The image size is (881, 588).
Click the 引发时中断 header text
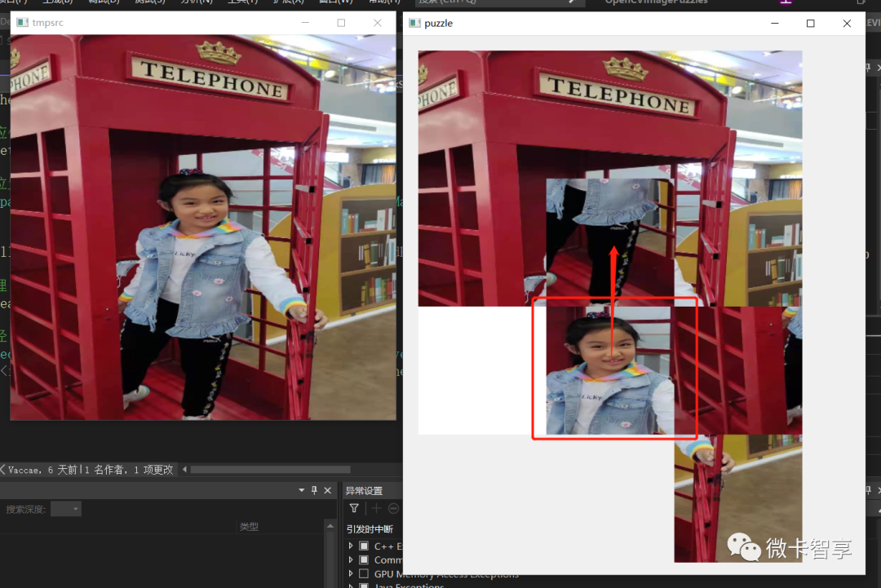(x=369, y=528)
